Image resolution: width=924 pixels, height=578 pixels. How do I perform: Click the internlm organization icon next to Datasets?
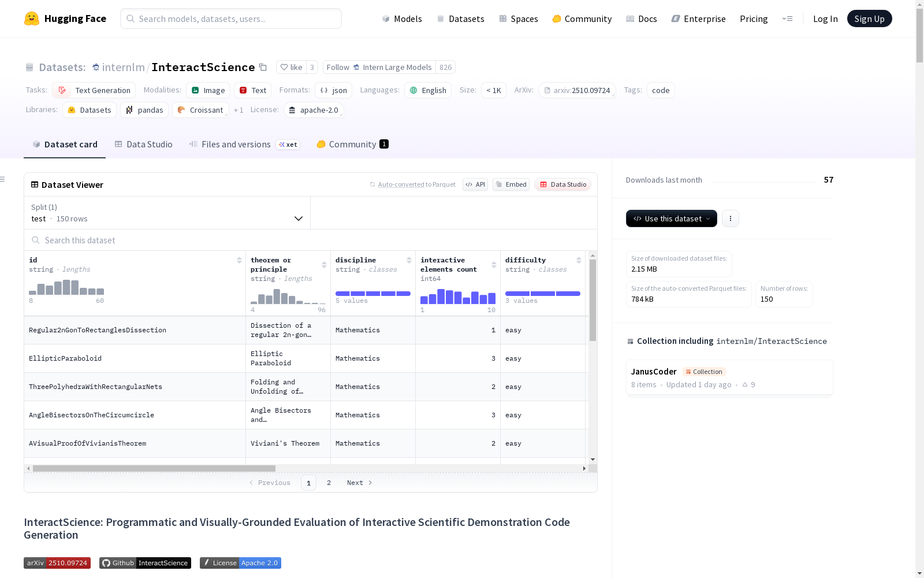(96, 67)
